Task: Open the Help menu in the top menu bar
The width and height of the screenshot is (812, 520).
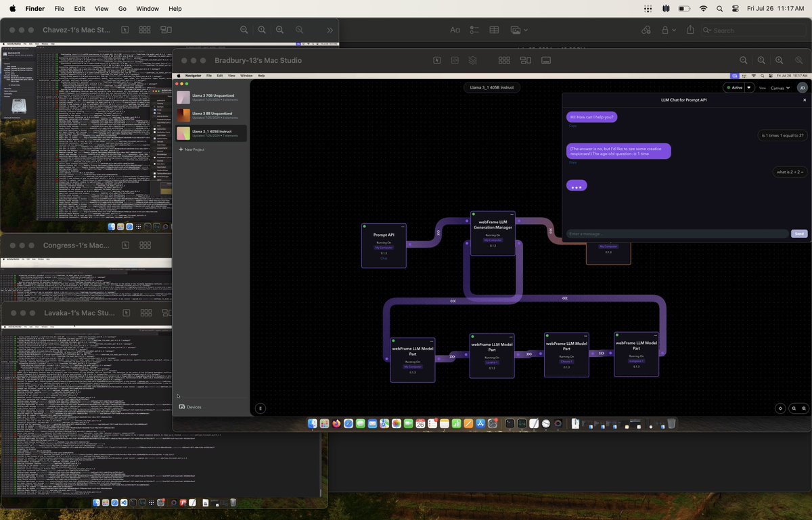Action: click(x=175, y=9)
